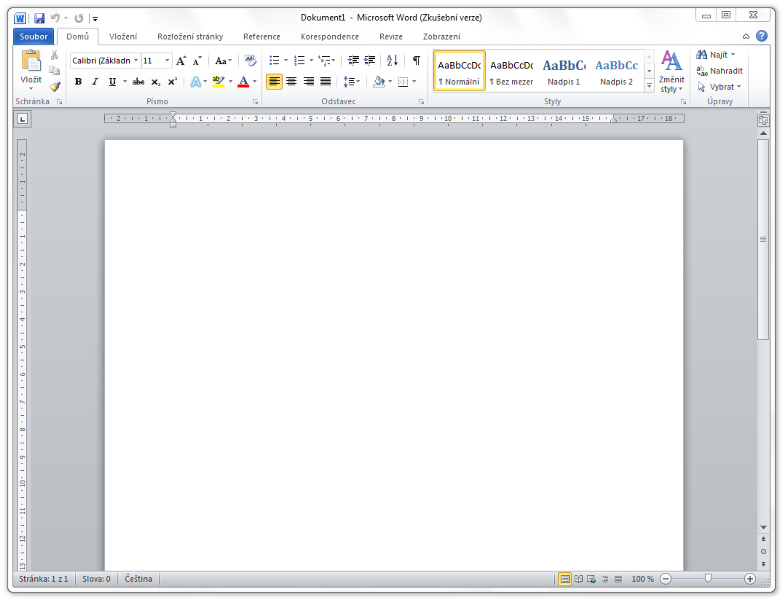
Task: Toggle Strikethrough formatting
Action: (x=138, y=82)
